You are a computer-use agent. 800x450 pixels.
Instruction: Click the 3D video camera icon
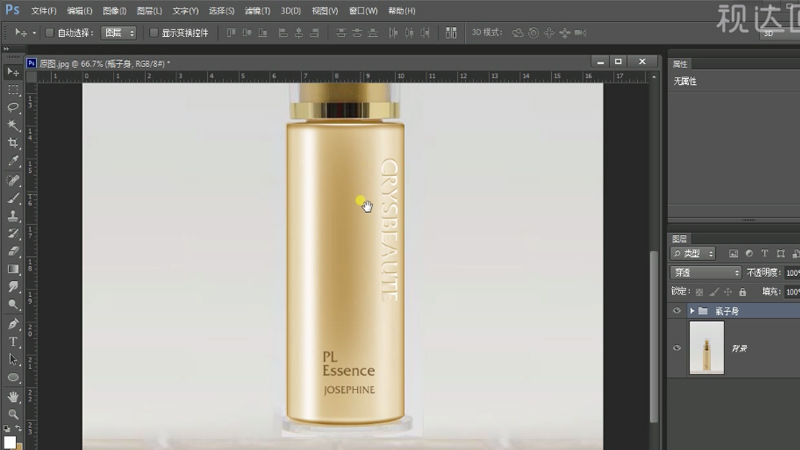pyautogui.click(x=581, y=33)
